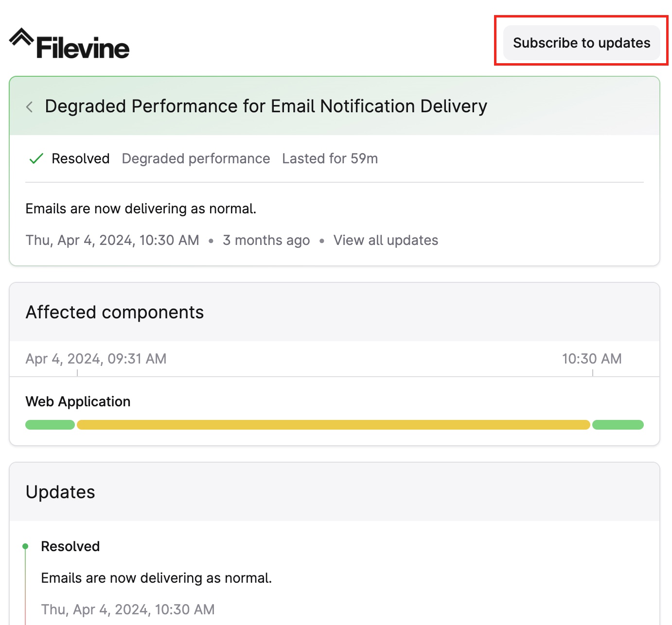Click the Subscribe to updates button
The height and width of the screenshot is (625, 672).
(x=582, y=43)
